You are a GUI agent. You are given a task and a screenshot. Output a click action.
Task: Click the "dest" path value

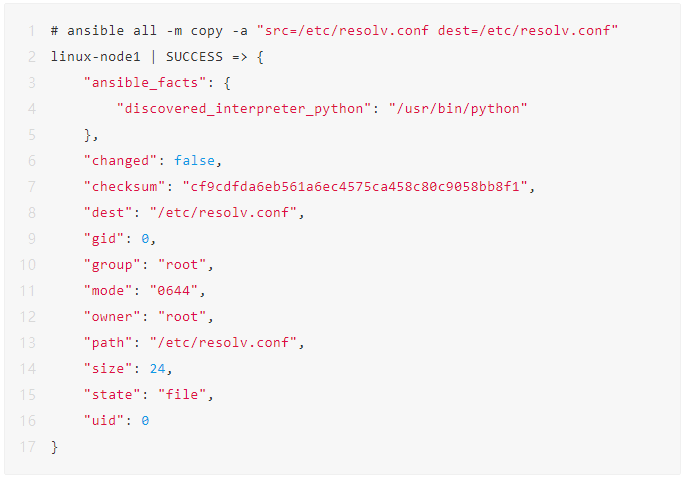click(223, 213)
